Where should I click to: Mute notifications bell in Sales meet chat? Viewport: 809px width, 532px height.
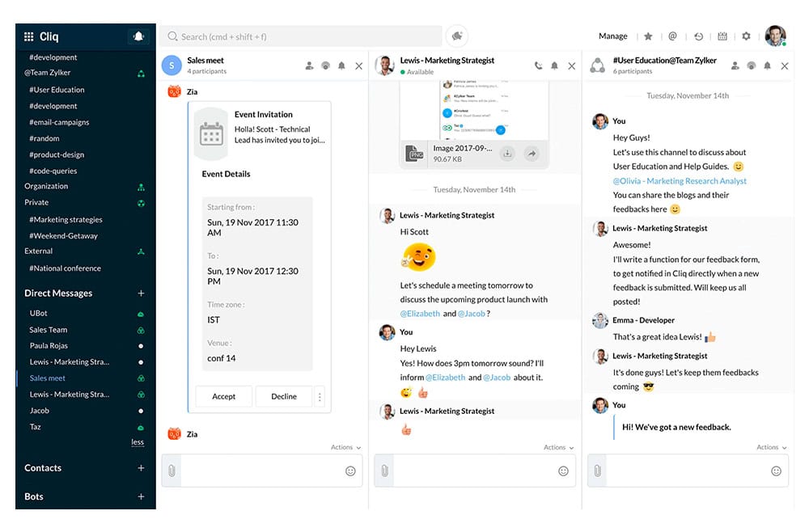pos(341,66)
